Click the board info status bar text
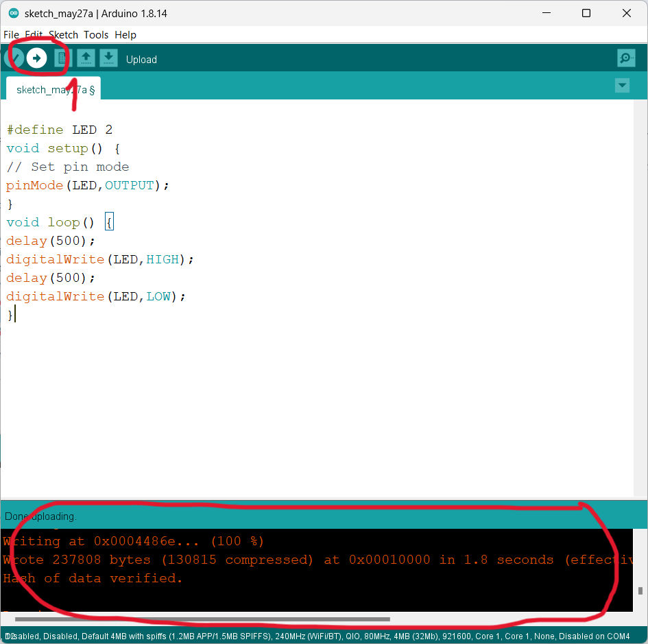 point(317,636)
